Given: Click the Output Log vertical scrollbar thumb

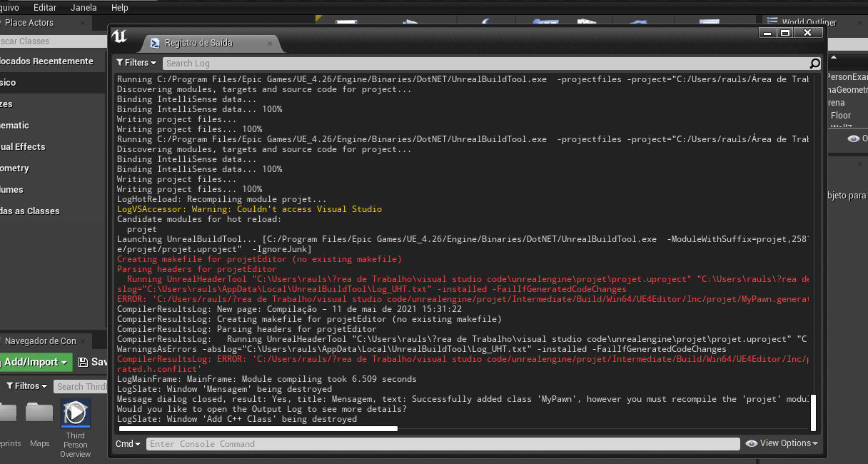Looking at the screenshot, I should pos(812,413).
